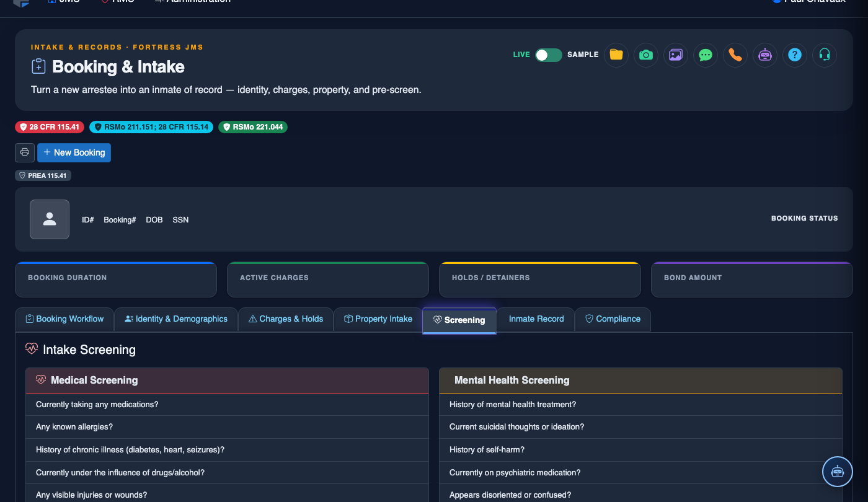
Task: Click the orange phone call icon
Action: click(x=735, y=55)
